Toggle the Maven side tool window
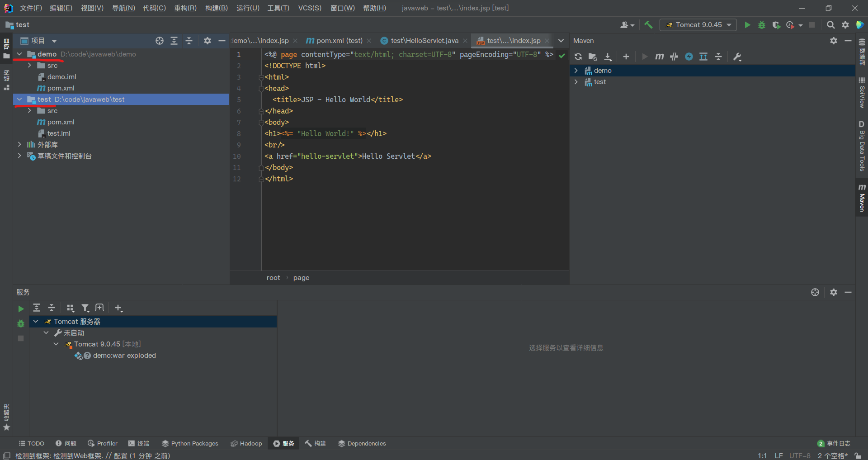 (x=862, y=198)
